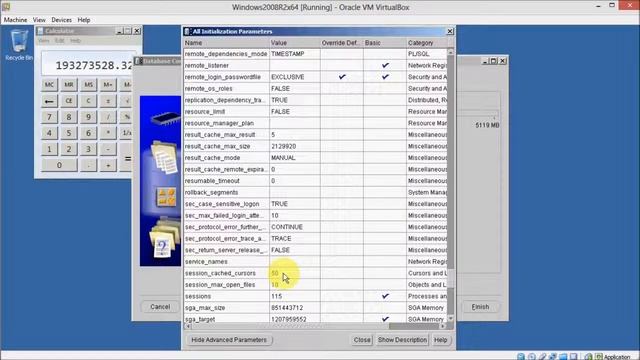Select the rollback_segments row name
The image size is (640, 360).
click(211, 192)
